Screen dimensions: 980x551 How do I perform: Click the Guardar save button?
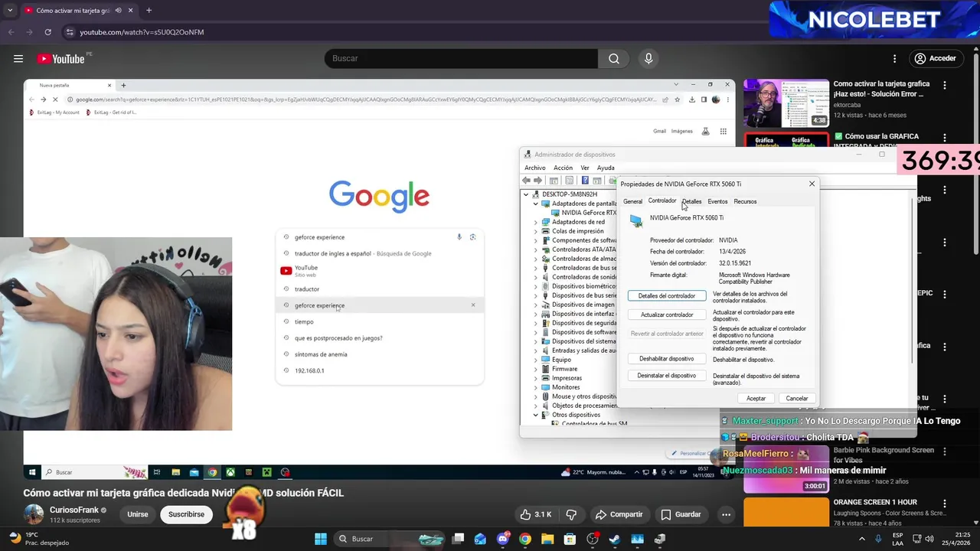point(681,514)
